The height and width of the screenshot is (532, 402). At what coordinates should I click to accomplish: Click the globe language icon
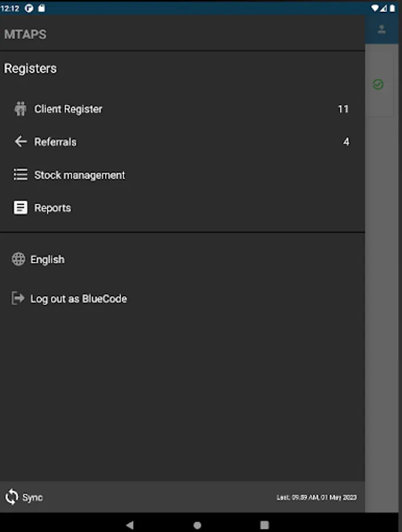click(x=18, y=259)
